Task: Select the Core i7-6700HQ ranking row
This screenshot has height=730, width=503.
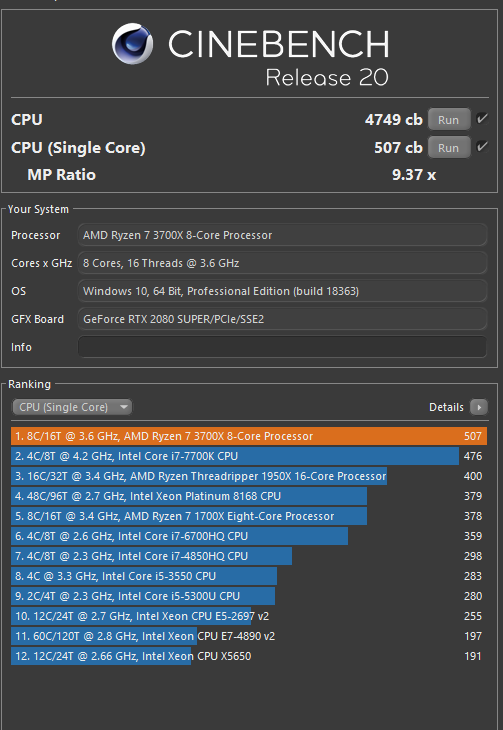Action: (x=249, y=536)
